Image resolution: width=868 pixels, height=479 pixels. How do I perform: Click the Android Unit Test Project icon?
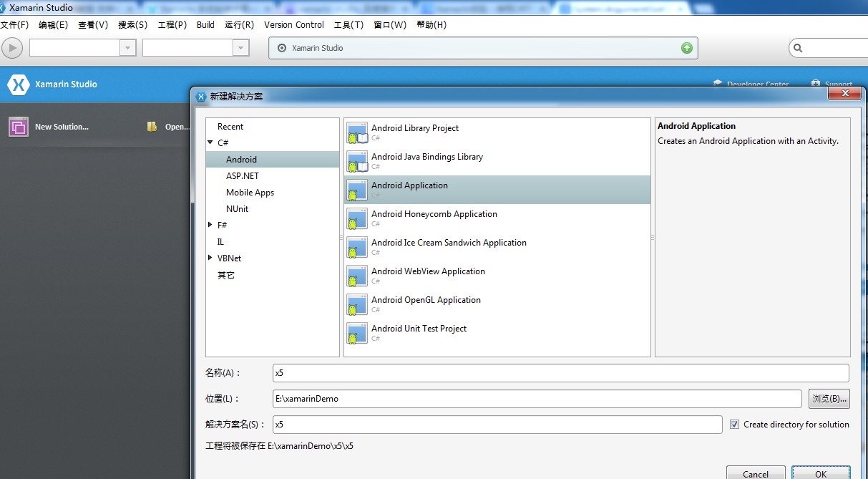click(x=357, y=333)
